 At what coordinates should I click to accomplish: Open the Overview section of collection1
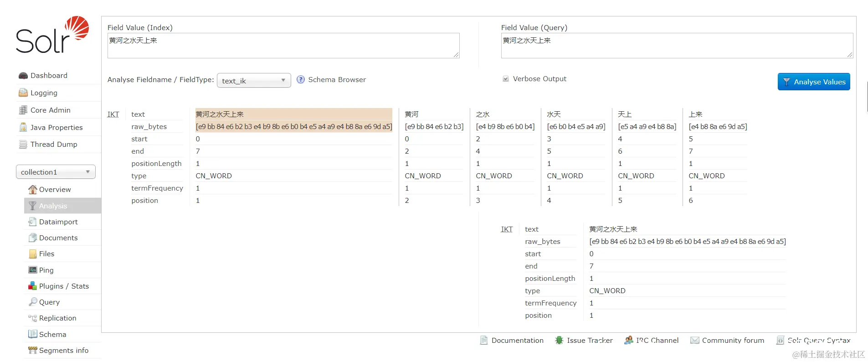pos(55,190)
